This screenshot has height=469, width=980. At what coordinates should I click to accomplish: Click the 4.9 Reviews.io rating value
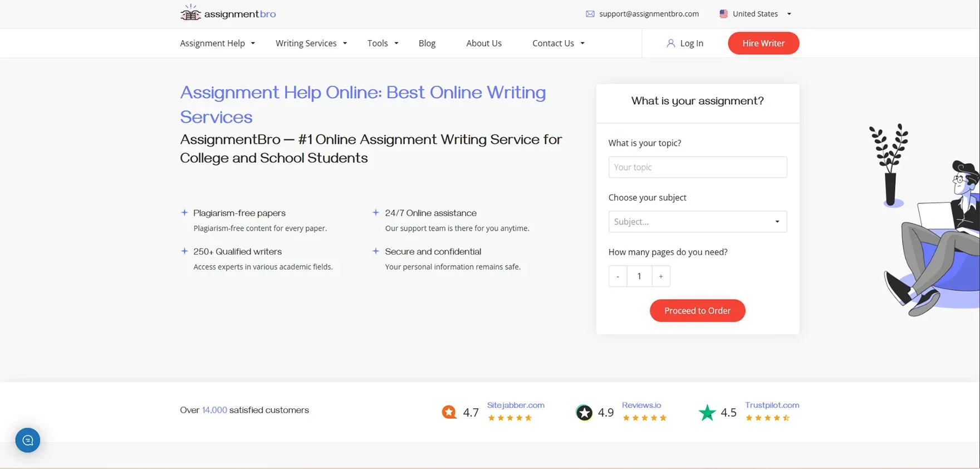[x=606, y=412]
